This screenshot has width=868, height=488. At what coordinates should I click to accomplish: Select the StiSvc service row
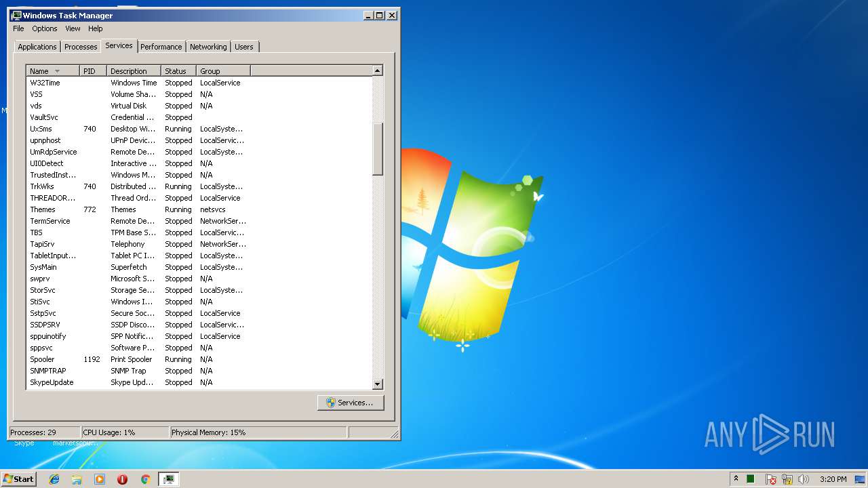click(199, 302)
